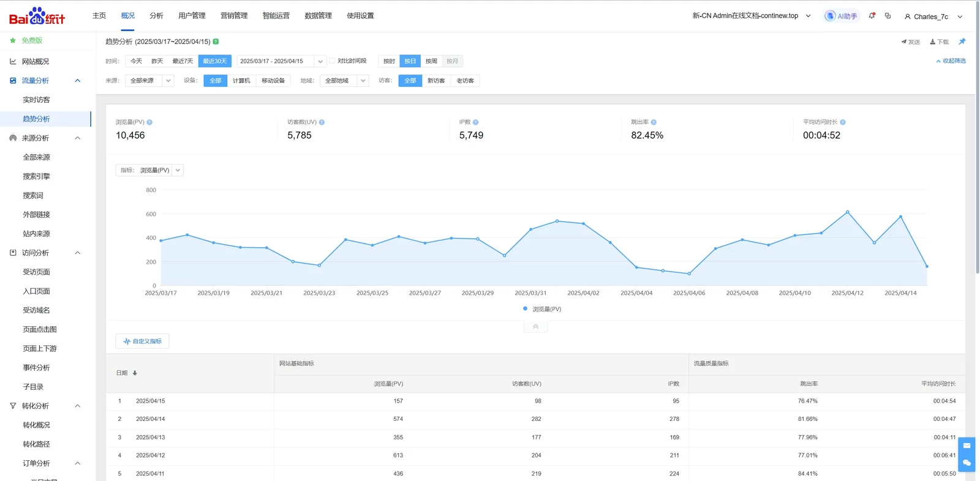Click the help icon next to 访客数(UV)

click(x=322, y=122)
